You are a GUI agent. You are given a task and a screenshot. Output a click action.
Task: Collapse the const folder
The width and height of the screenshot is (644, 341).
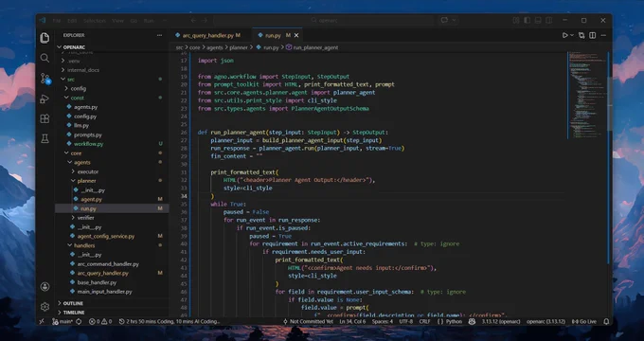[x=78, y=98]
